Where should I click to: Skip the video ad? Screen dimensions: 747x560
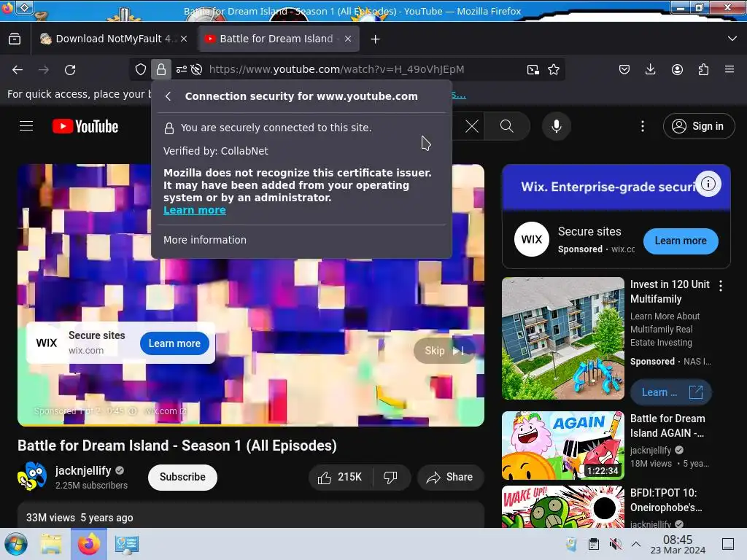(x=444, y=351)
